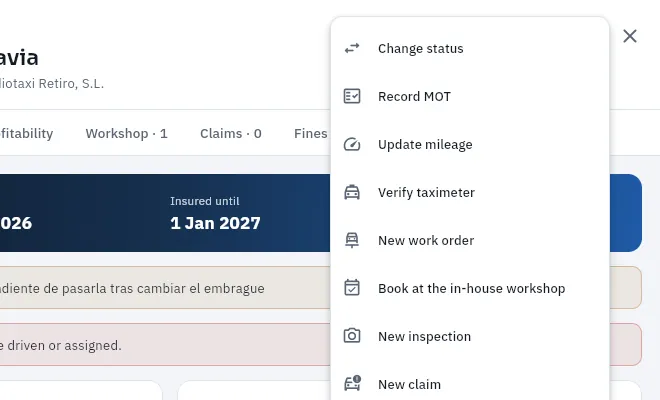The image size is (660, 400).
Task: Click the checklist icon beside Record MOT
Action: coord(352,96)
